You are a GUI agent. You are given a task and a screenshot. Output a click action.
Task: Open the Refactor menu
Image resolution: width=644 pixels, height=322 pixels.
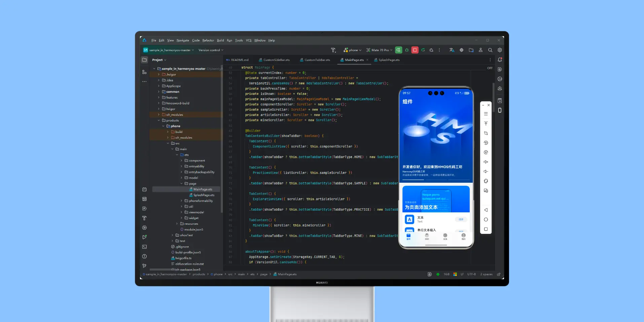pos(208,40)
